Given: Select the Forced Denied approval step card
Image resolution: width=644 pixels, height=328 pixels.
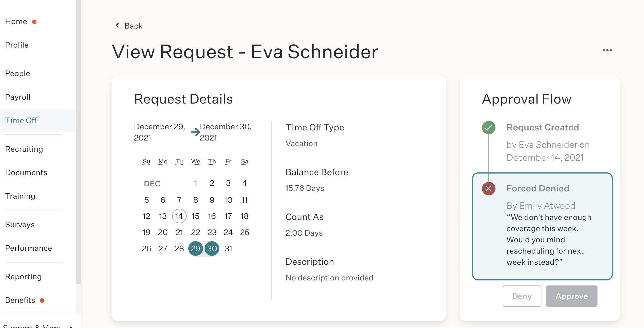Looking at the screenshot, I should pos(542,226).
